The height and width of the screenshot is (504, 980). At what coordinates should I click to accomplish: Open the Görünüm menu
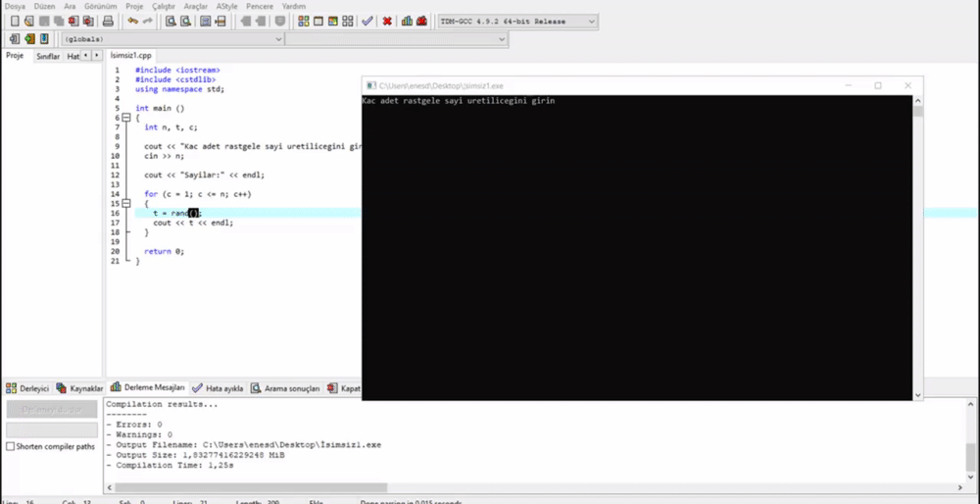pos(101,6)
